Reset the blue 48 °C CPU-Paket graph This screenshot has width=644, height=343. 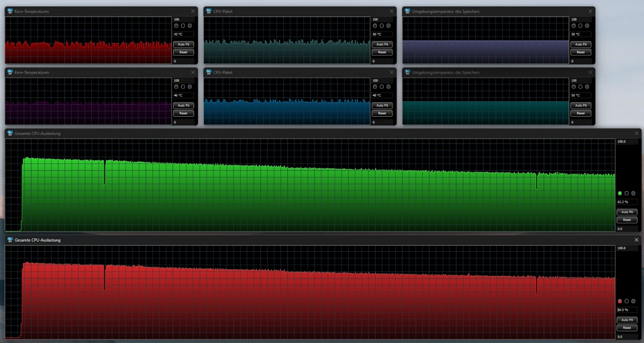[x=382, y=113]
